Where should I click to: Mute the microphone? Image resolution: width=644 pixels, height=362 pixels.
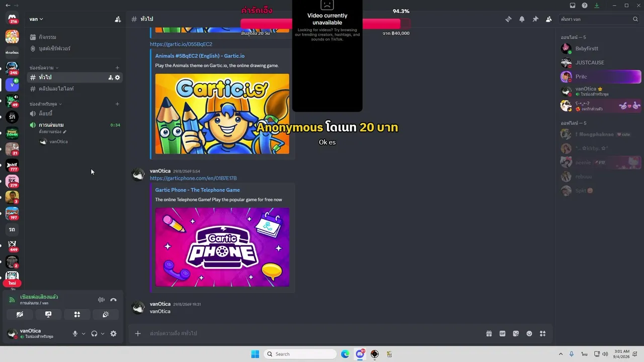tap(75, 333)
